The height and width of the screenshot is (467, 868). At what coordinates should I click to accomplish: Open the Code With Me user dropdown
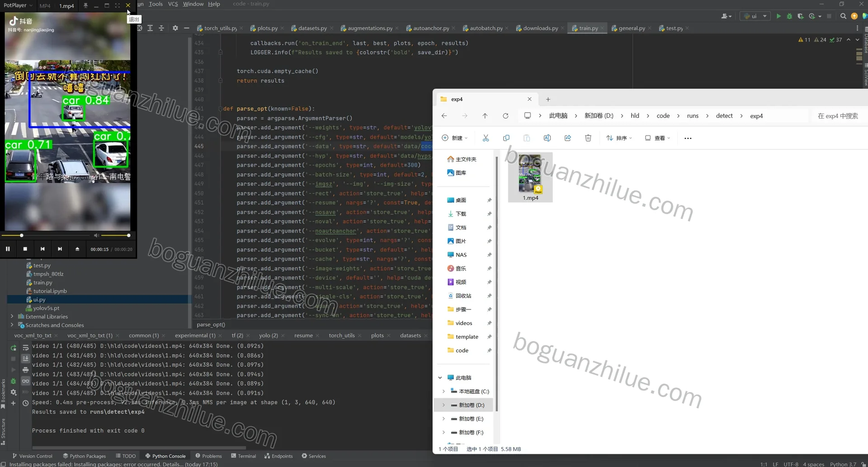726,16
